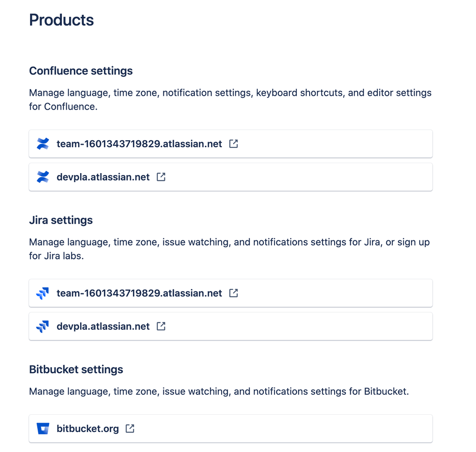Click the Bitbucket settings heading
The height and width of the screenshot is (452, 476).
(76, 370)
